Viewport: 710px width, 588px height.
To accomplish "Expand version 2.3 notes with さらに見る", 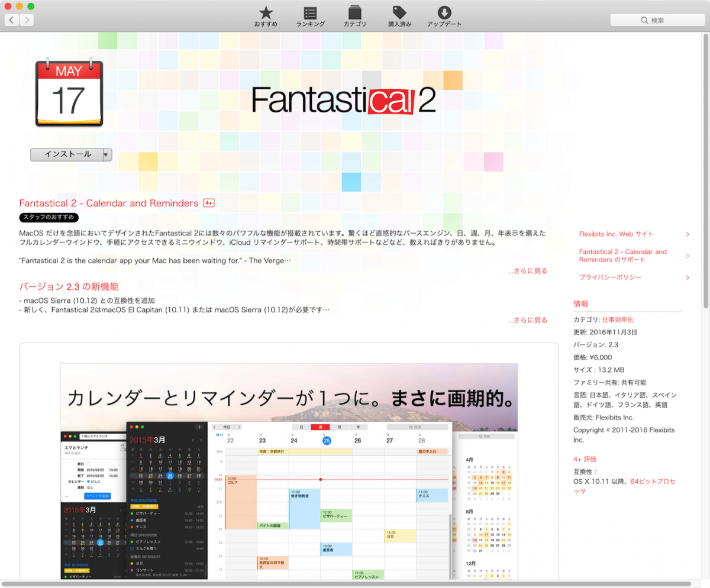I will pos(527,319).
